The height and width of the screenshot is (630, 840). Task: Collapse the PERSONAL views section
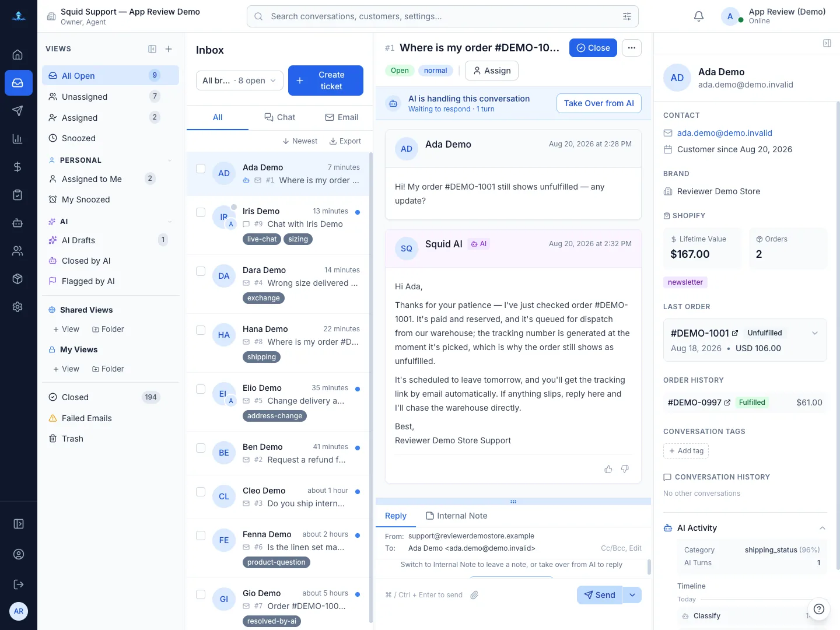[x=170, y=160]
